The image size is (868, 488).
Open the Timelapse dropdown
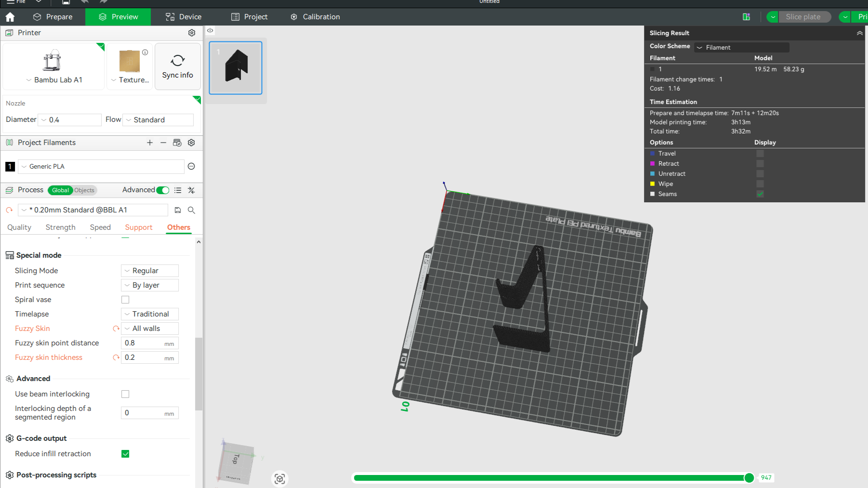(150, 314)
